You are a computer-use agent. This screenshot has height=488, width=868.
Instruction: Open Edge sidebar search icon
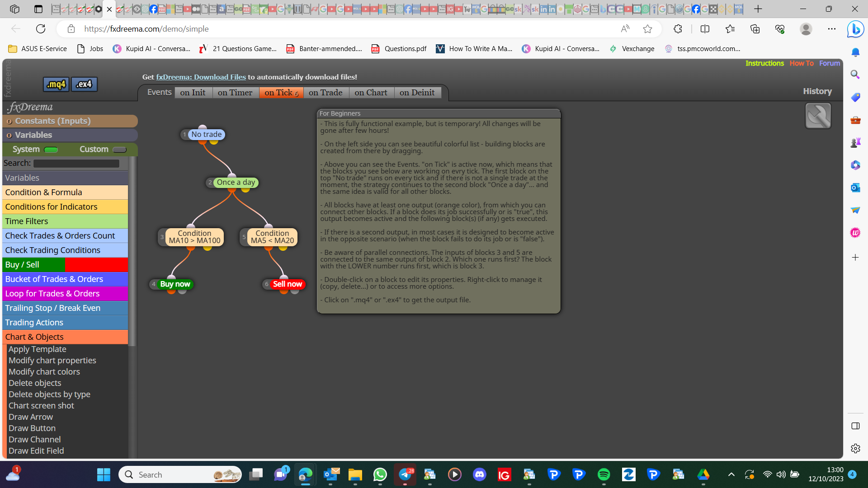click(855, 75)
